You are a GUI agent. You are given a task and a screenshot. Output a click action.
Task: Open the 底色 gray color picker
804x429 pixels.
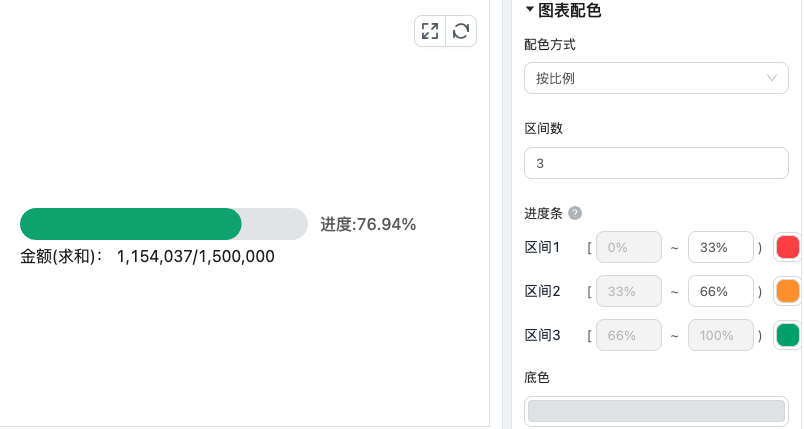point(656,411)
